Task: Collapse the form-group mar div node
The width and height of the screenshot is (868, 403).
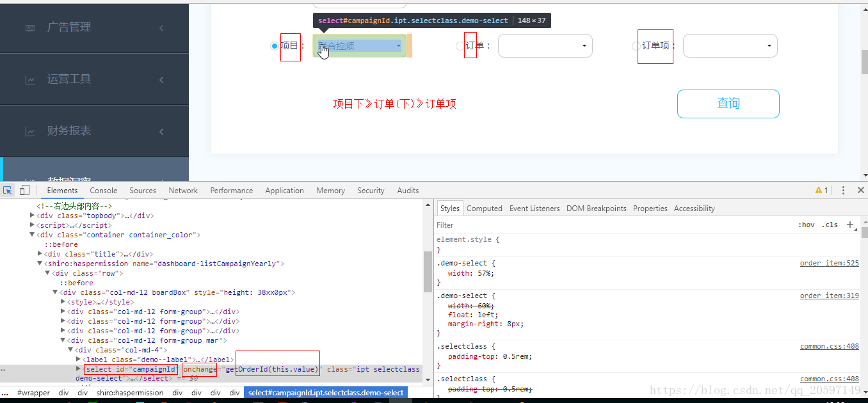Action: click(63, 340)
